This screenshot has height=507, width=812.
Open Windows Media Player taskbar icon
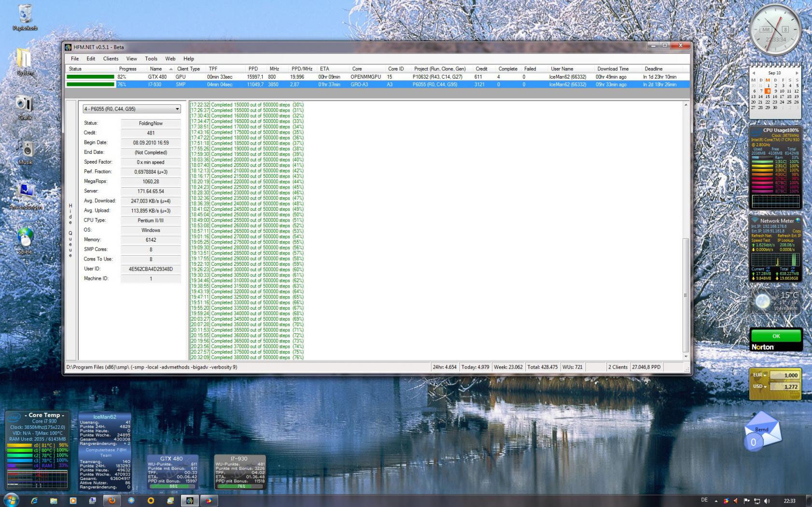click(73, 501)
